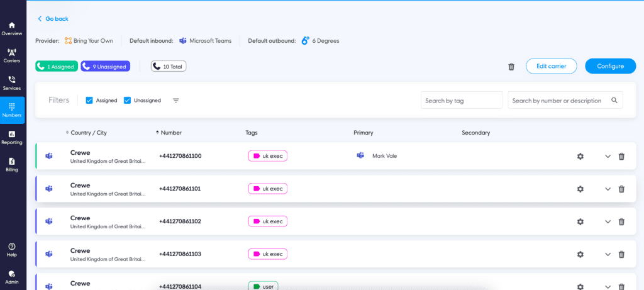Focus the Search by tag field

[x=462, y=100]
